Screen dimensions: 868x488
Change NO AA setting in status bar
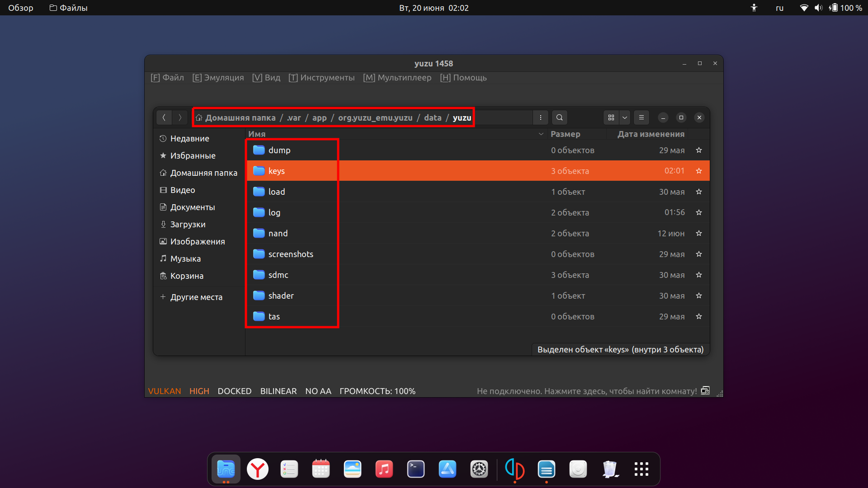pyautogui.click(x=318, y=391)
